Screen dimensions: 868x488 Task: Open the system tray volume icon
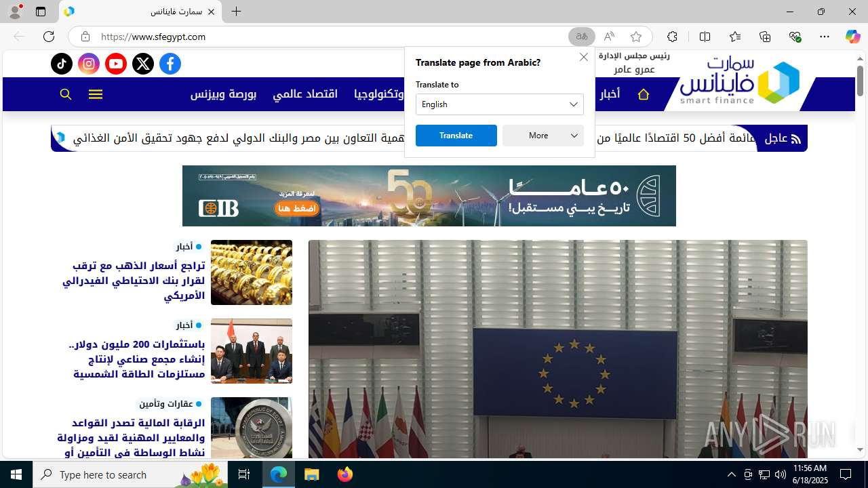(x=781, y=474)
